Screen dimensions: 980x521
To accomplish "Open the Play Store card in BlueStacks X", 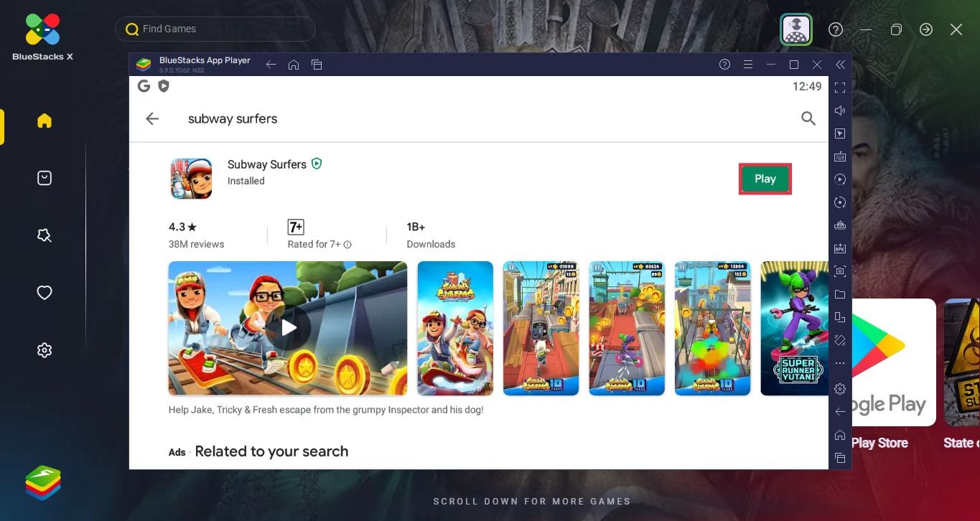I will coord(894,362).
